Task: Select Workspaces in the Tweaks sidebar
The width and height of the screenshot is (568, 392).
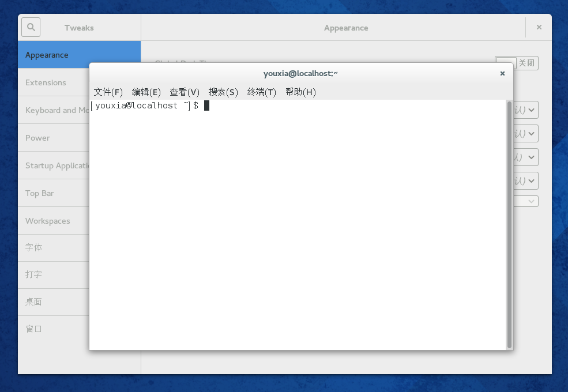Action: (54, 221)
